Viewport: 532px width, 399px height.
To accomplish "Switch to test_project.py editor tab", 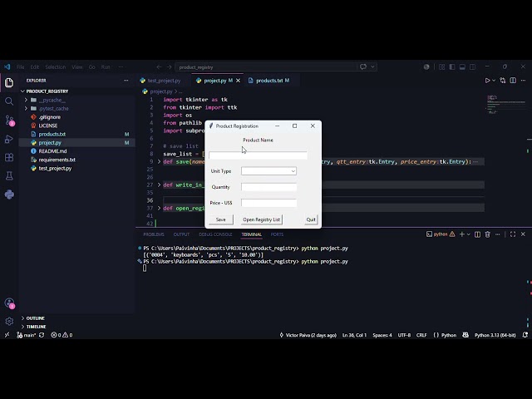I will click(164, 81).
